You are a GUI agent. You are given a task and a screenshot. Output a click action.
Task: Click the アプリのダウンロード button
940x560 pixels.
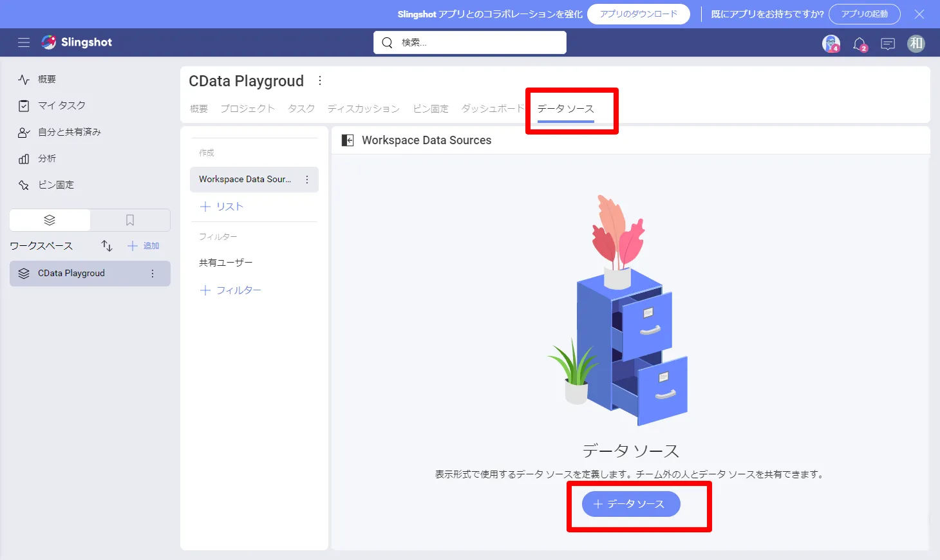tap(639, 14)
